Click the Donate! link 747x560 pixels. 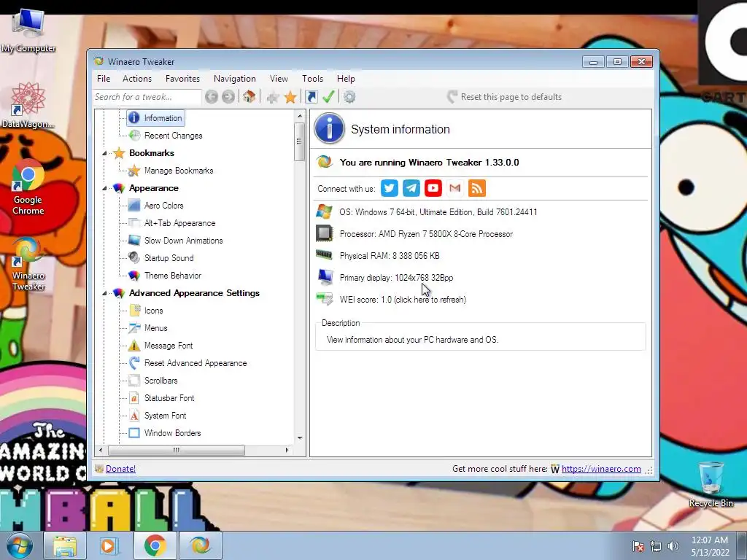120,469
